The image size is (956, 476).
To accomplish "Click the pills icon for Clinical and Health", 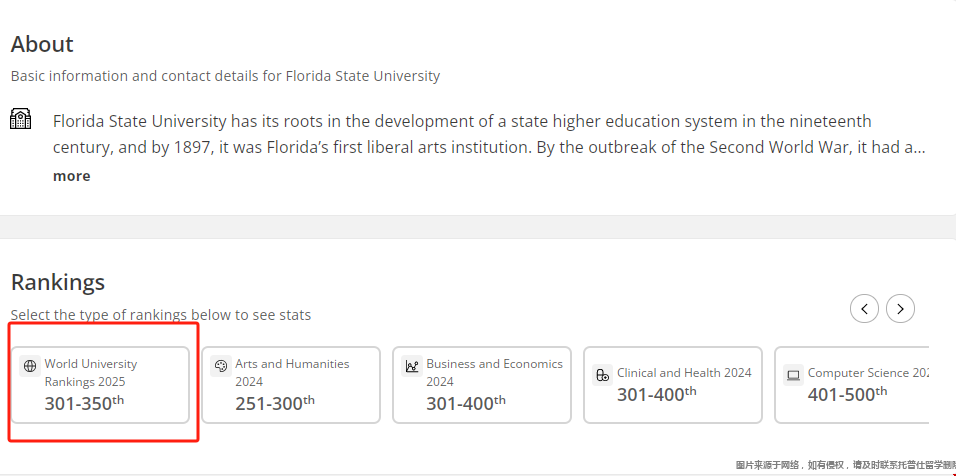I will click(602, 375).
